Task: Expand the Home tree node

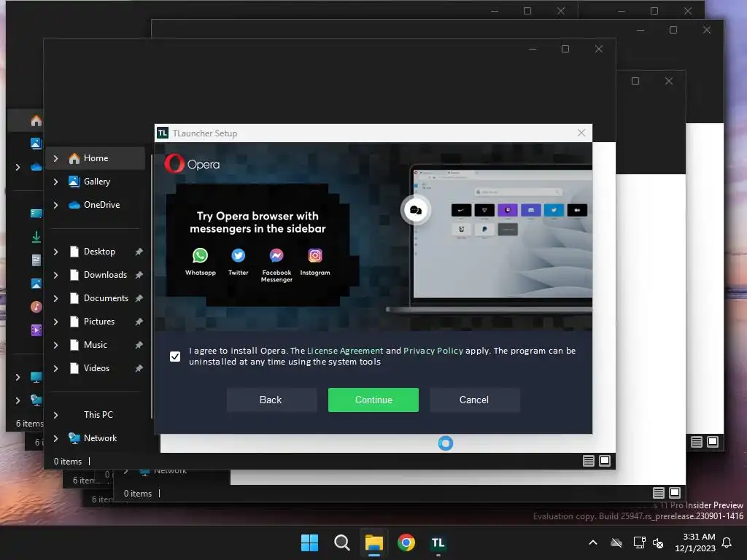Action: (x=55, y=158)
